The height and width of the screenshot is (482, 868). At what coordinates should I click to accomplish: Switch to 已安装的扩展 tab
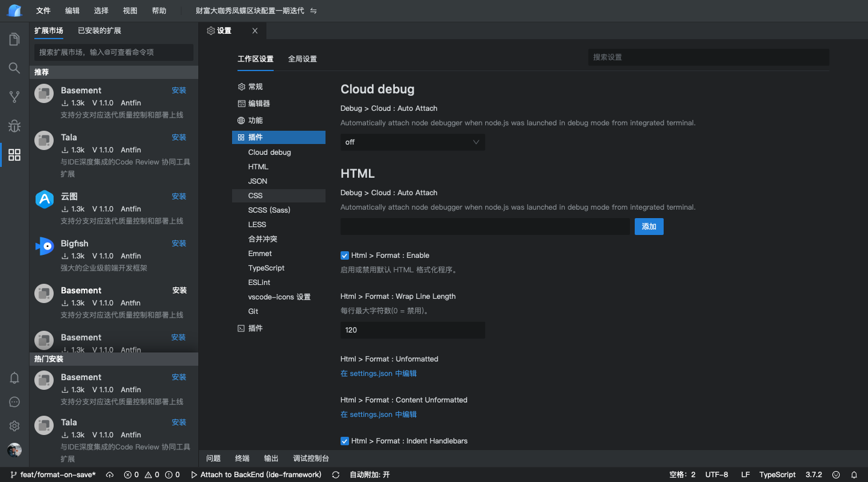pyautogui.click(x=99, y=31)
